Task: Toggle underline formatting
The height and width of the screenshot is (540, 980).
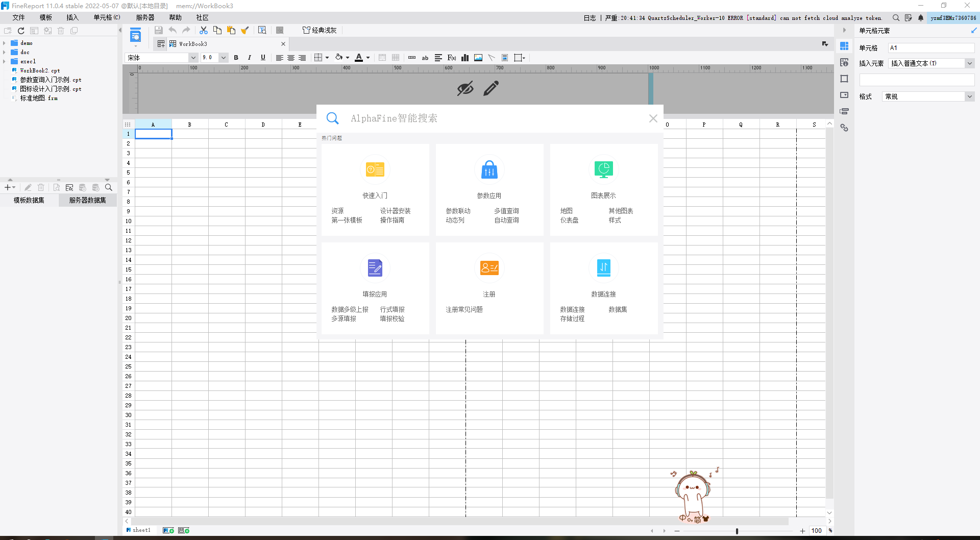Action: point(263,58)
